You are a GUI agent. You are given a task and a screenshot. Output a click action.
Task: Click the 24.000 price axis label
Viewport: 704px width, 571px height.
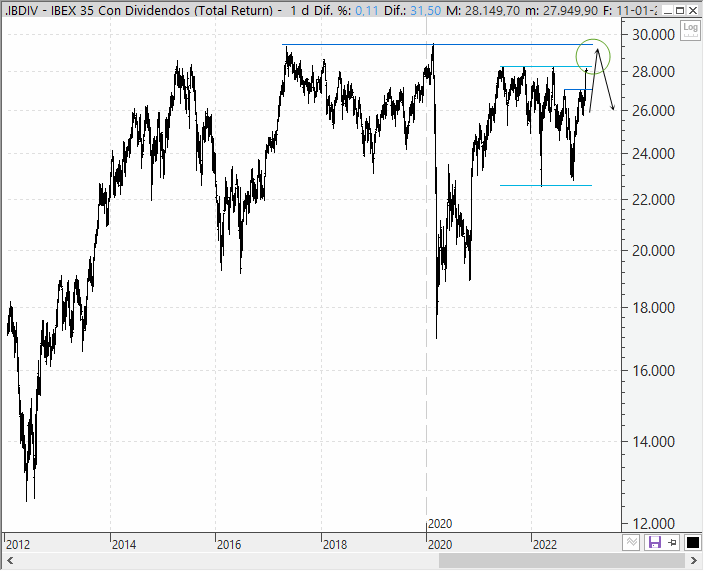653,154
